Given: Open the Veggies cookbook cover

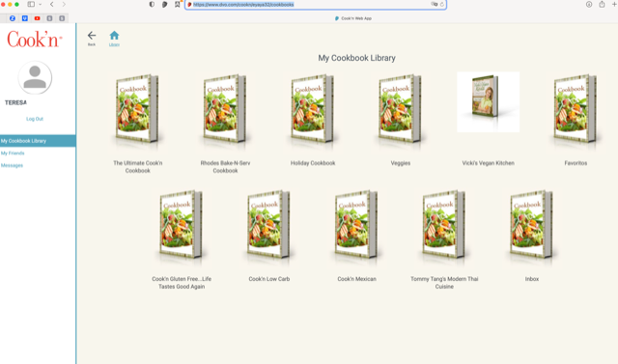Looking at the screenshot, I should click(400, 108).
